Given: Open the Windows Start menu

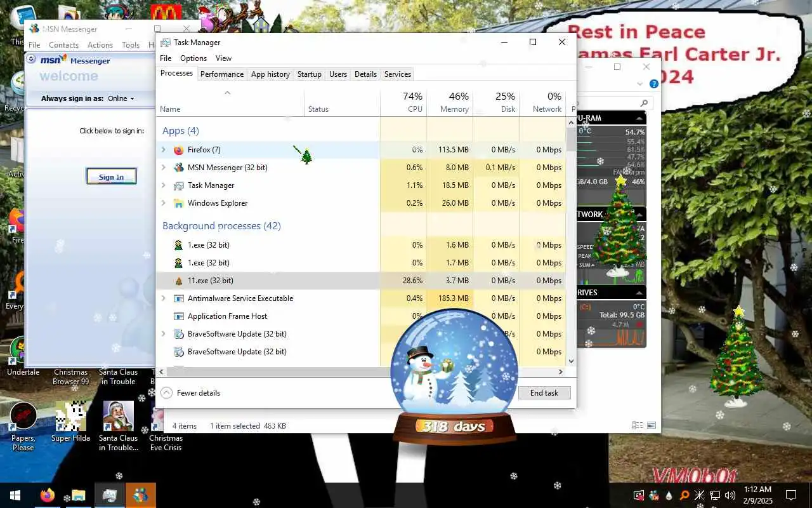Looking at the screenshot, I should [15, 495].
